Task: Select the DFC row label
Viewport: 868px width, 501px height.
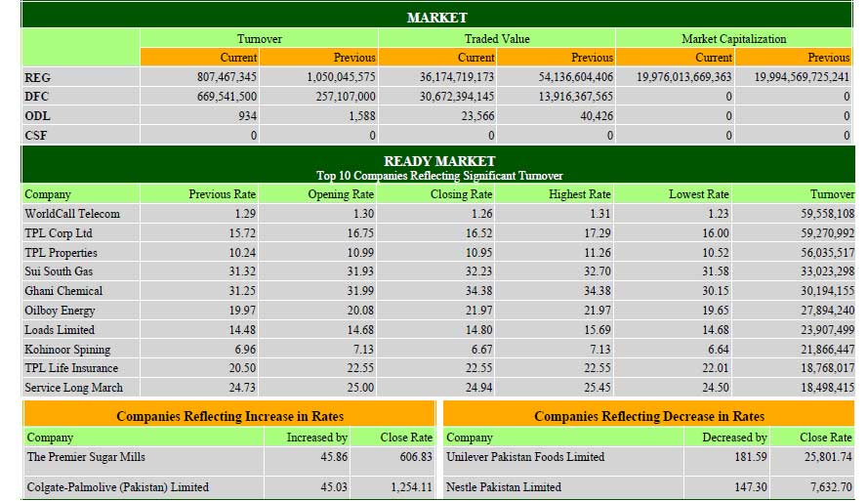Action: (x=36, y=97)
